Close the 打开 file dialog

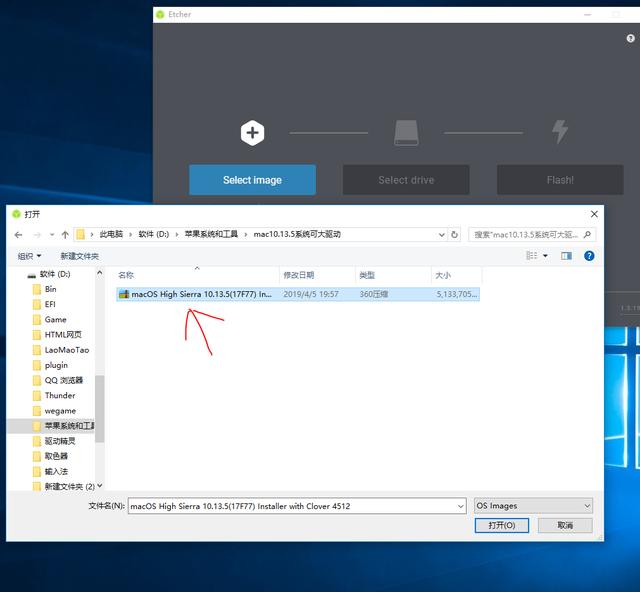(x=594, y=214)
